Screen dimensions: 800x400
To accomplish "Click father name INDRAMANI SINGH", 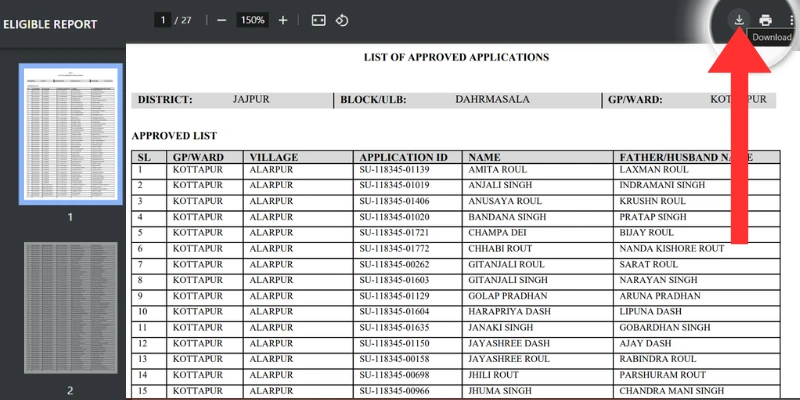I will pyautogui.click(x=662, y=185).
